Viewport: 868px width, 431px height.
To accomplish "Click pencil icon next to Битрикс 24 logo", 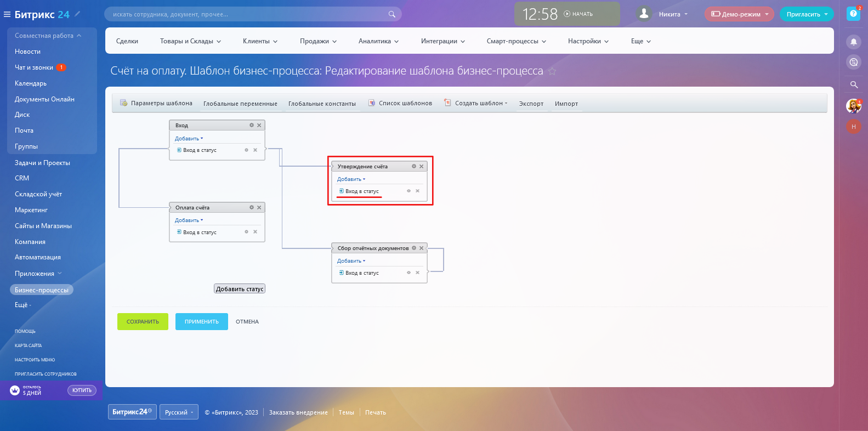I will click(77, 14).
